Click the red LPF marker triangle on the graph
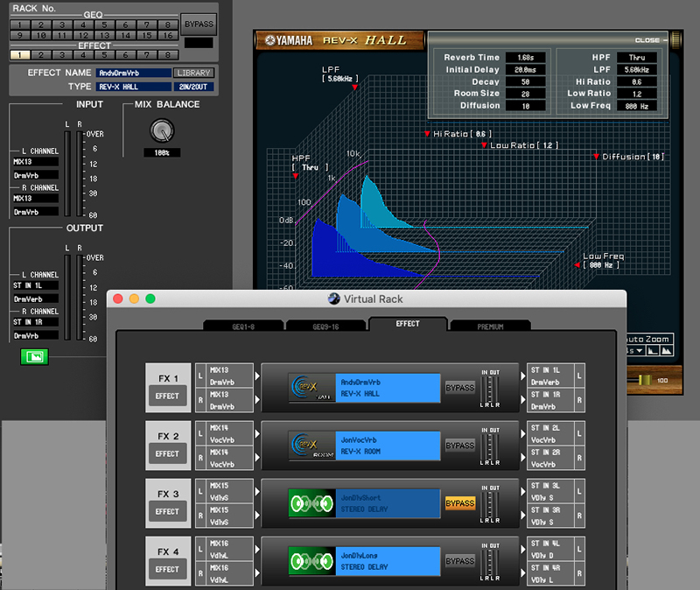This screenshot has width=700, height=590. (x=355, y=88)
